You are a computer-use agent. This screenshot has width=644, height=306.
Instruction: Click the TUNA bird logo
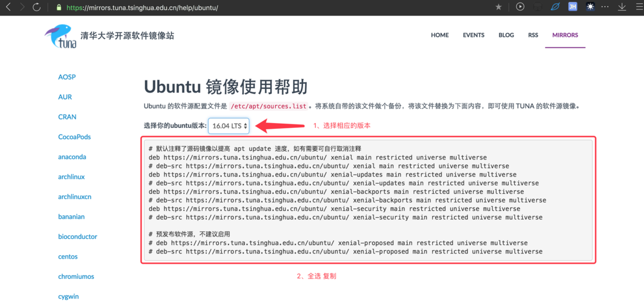tap(61, 36)
